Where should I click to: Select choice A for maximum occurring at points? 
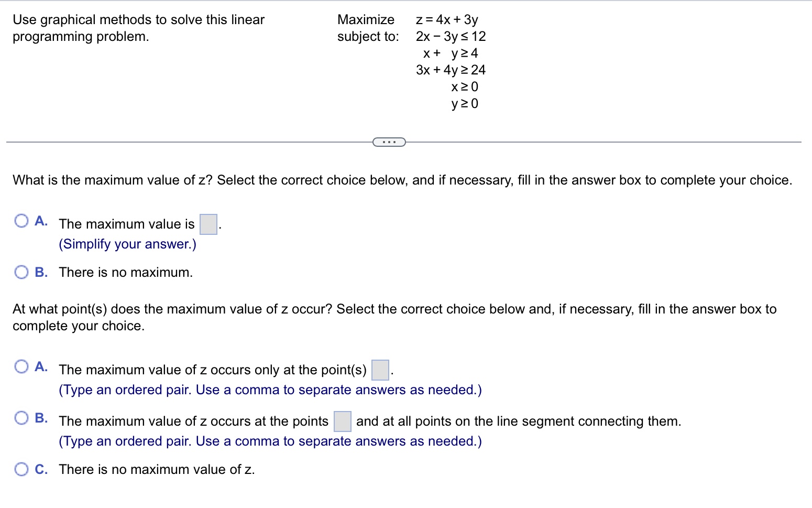[21, 367]
